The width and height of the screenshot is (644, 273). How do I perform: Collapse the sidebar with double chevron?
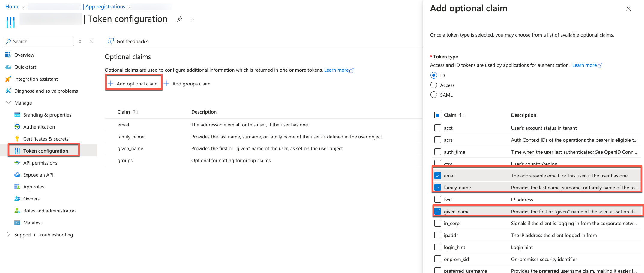tap(91, 41)
